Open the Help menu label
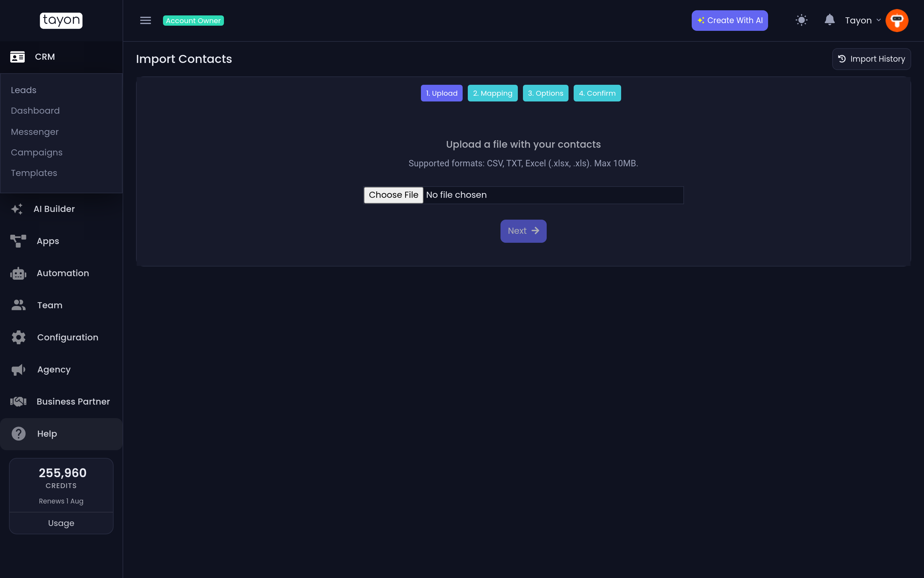The image size is (924, 578). click(x=47, y=434)
